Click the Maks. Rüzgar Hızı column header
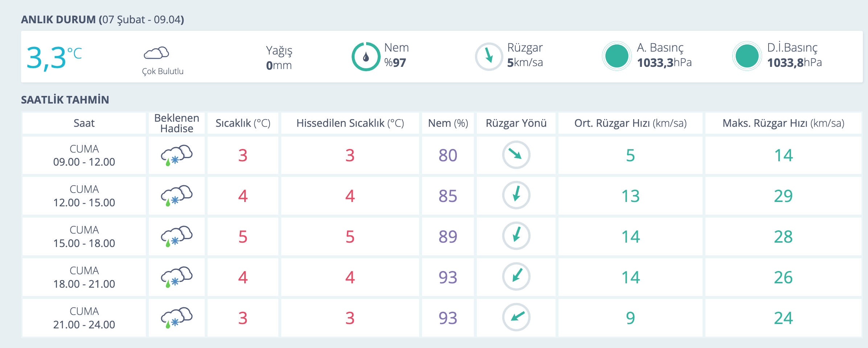Screen dimensions: 868x348 (x=783, y=123)
